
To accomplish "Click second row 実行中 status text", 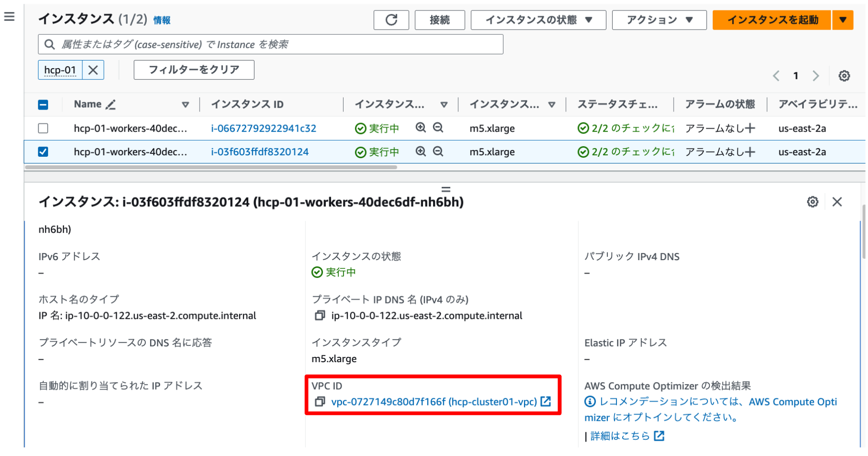I will tap(384, 152).
